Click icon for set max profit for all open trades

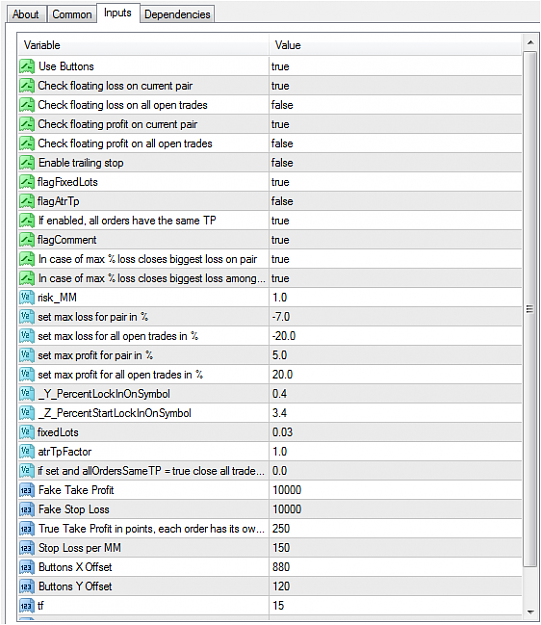(x=27, y=374)
